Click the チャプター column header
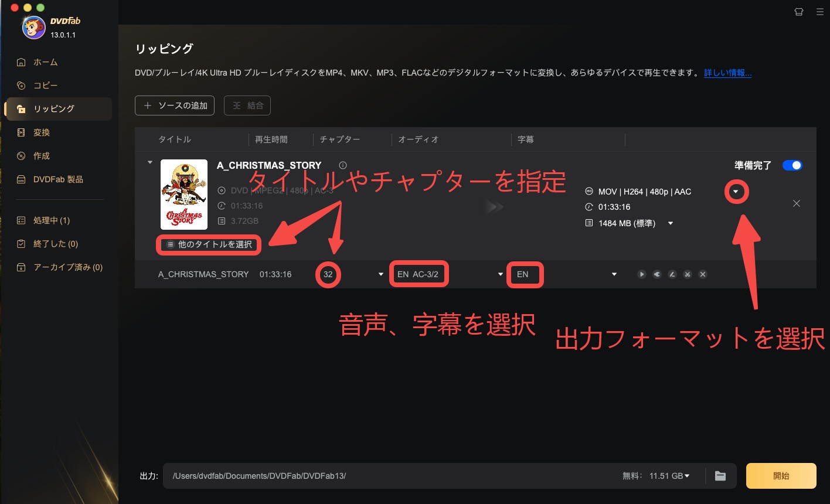Screen dimensions: 830x504 (340, 139)
